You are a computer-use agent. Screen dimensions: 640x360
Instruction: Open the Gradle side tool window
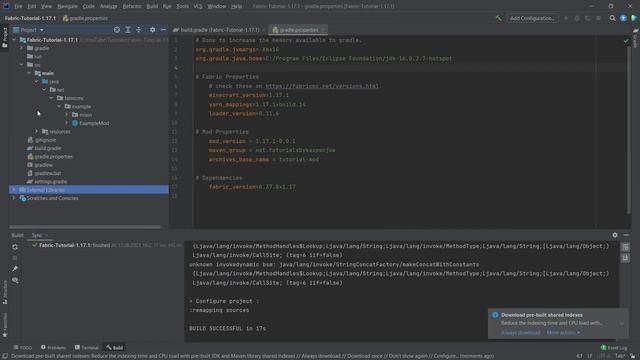click(636, 38)
